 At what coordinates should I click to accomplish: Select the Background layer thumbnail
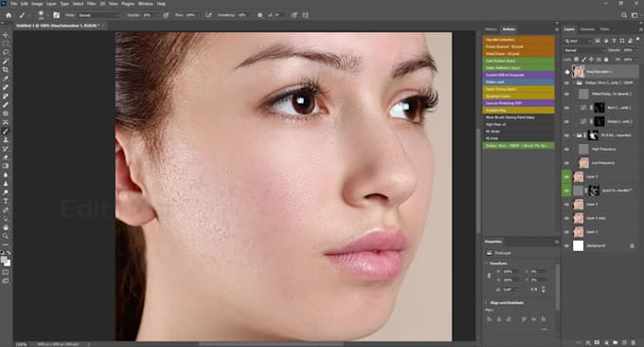(x=579, y=246)
